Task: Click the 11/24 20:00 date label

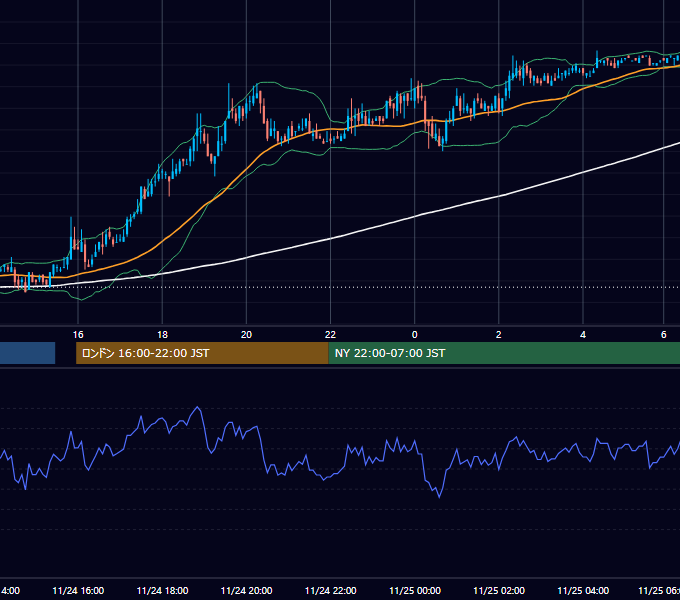Action: 246,591
